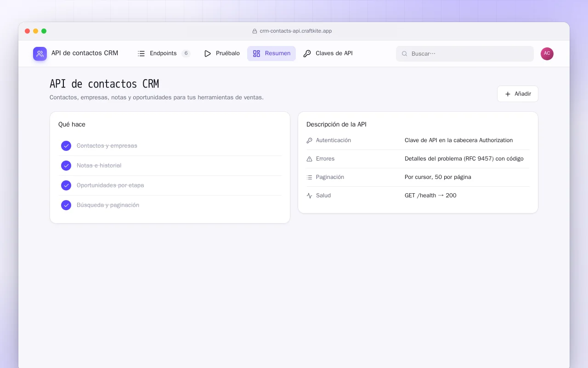
Task: Open the Endpoints tab
Action: pos(164,53)
